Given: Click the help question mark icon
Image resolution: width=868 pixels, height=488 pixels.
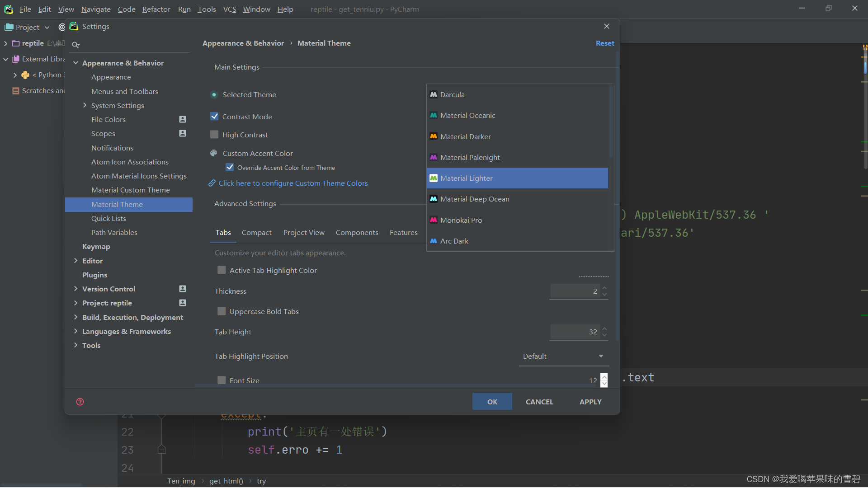Looking at the screenshot, I should point(80,402).
